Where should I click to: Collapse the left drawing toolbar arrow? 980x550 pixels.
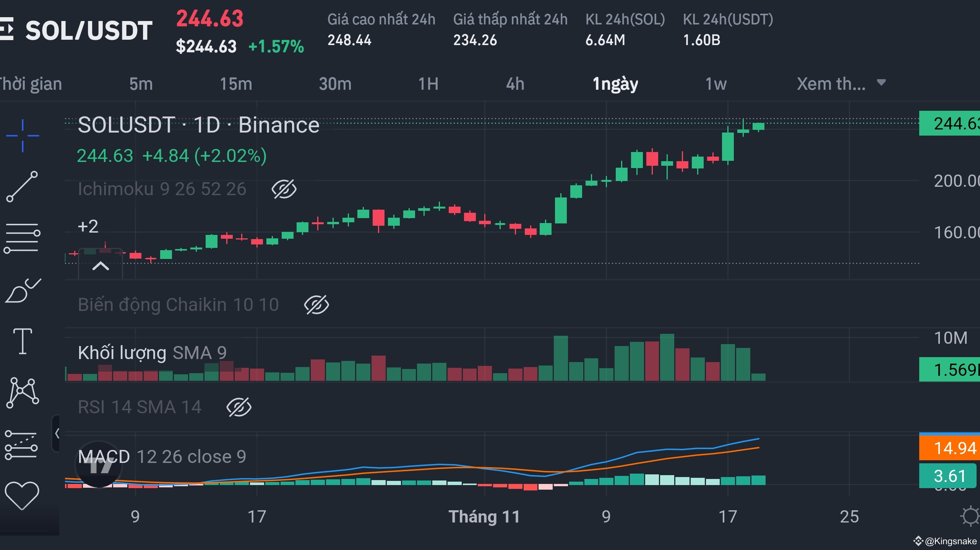(57, 434)
